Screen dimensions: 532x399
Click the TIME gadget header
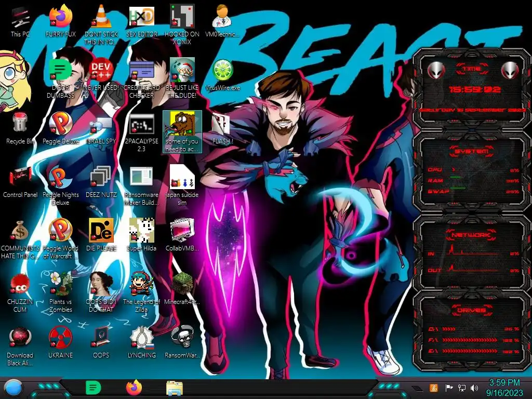tap(472, 69)
